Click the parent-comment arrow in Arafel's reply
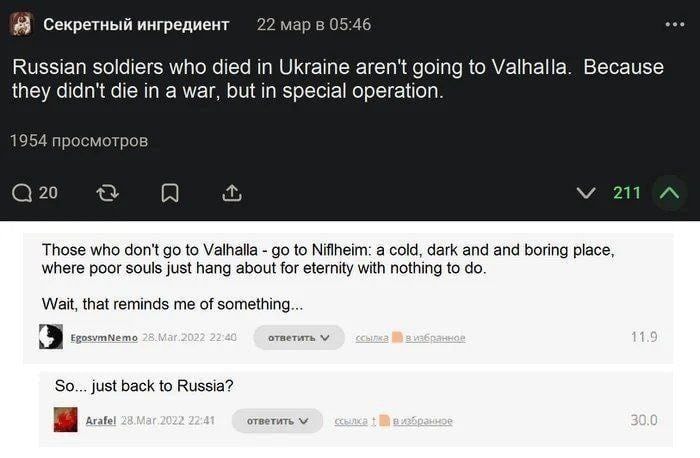 click(x=375, y=421)
